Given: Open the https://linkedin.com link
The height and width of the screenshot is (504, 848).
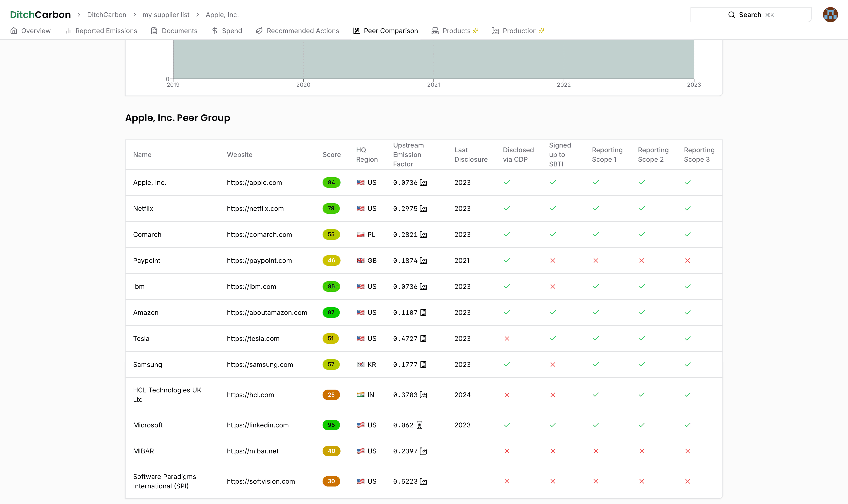Looking at the screenshot, I should 258,425.
